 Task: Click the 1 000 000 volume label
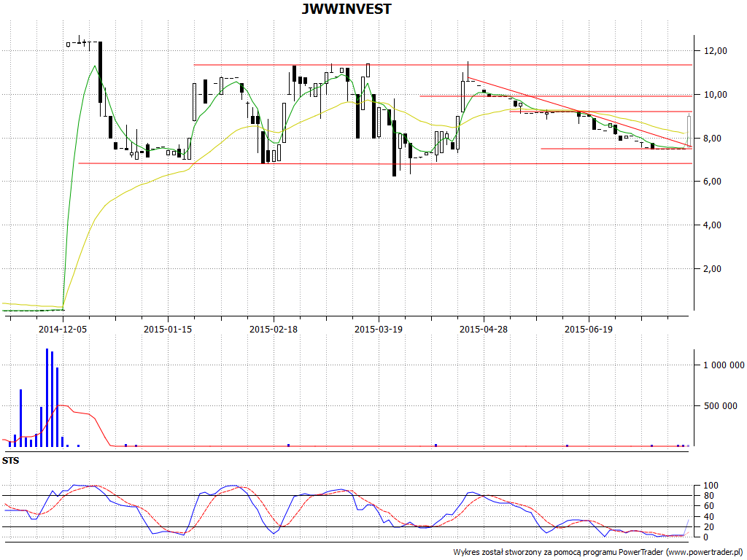coord(724,365)
